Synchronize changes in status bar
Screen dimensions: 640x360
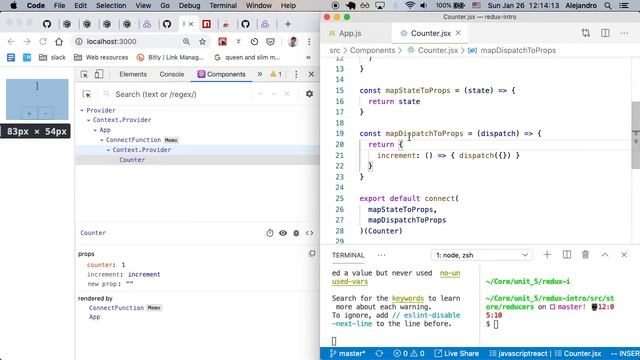[379, 353]
